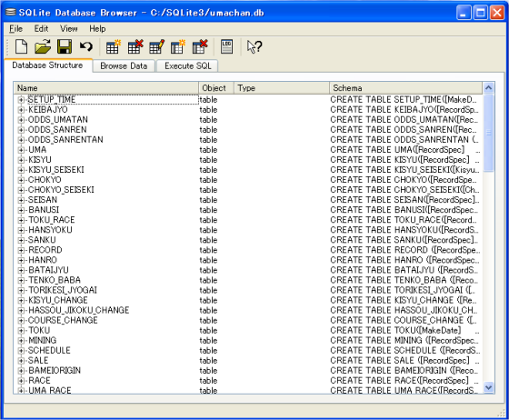The width and height of the screenshot is (509, 420).
Task: Minimize the SQLite Database Browser window
Action: (464, 13)
